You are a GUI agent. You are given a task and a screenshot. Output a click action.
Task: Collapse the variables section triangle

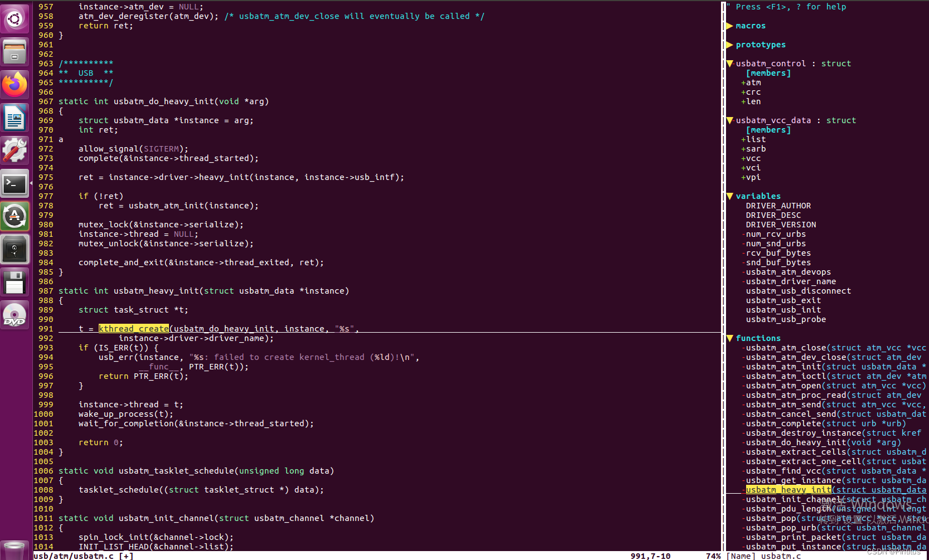pyautogui.click(x=730, y=196)
